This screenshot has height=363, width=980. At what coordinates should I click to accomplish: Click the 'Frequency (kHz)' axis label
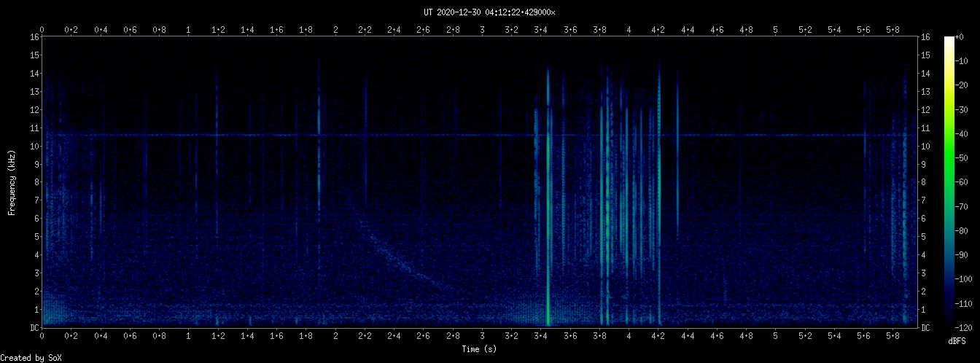click(x=12, y=181)
